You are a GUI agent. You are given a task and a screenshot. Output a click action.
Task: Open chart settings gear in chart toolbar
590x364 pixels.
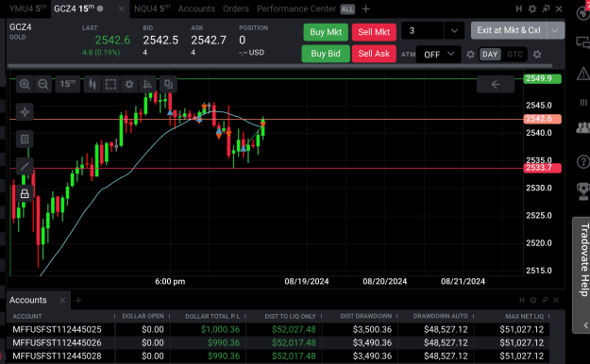pyautogui.click(x=129, y=84)
